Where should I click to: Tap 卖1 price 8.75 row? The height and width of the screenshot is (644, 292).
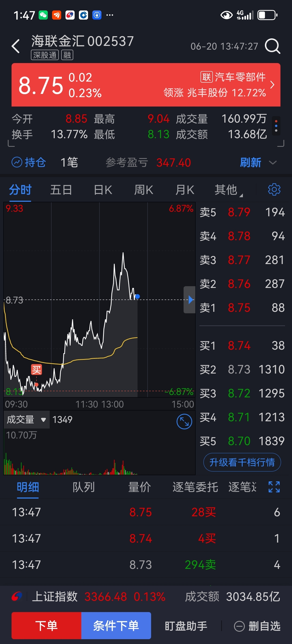click(242, 308)
